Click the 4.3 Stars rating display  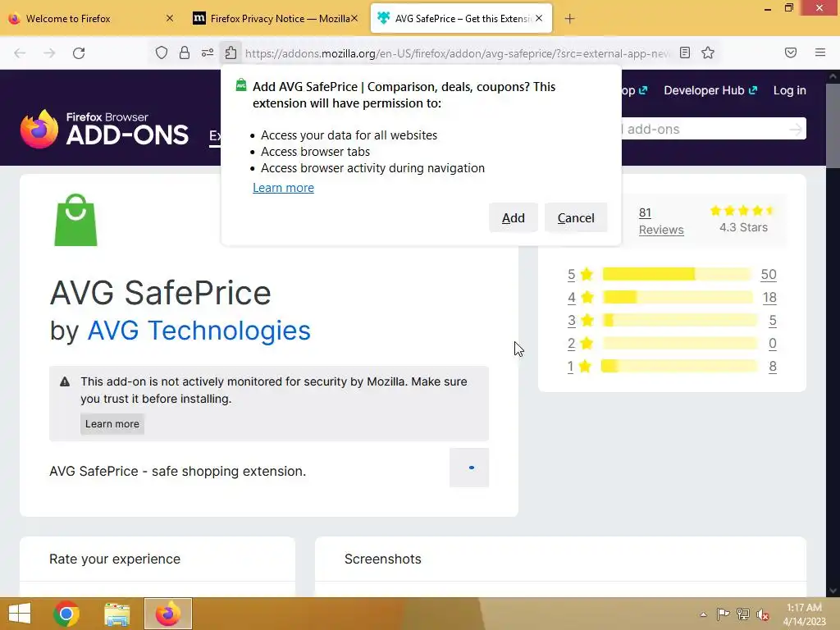(743, 219)
